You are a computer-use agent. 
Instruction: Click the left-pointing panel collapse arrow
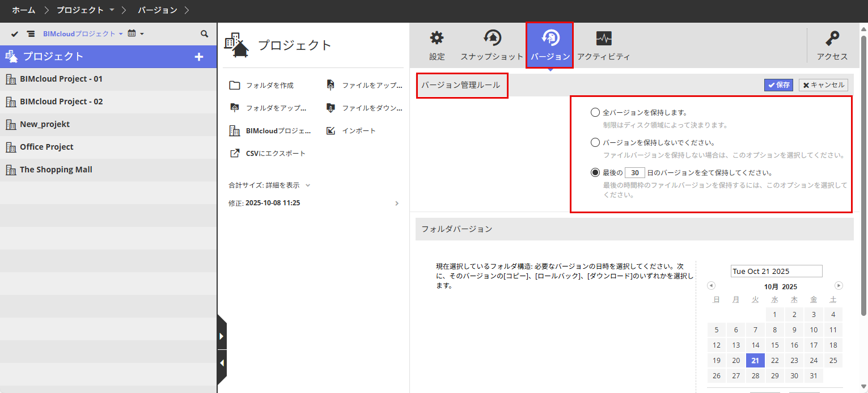(222, 363)
